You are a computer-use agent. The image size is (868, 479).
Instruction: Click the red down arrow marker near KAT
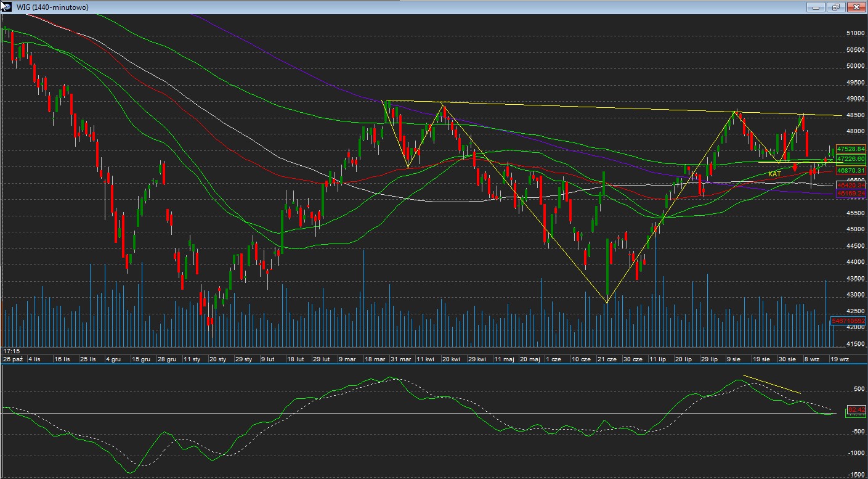point(795,167)
